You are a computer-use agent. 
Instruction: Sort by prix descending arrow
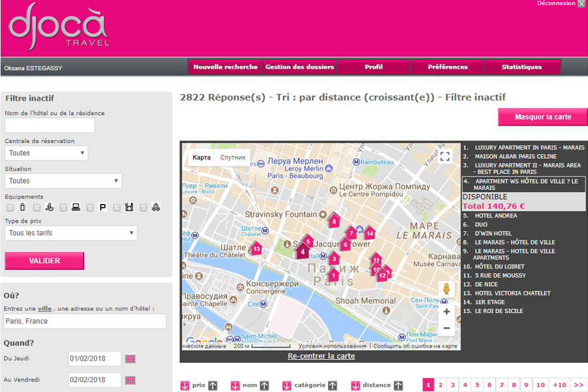(x=184, y=385)
